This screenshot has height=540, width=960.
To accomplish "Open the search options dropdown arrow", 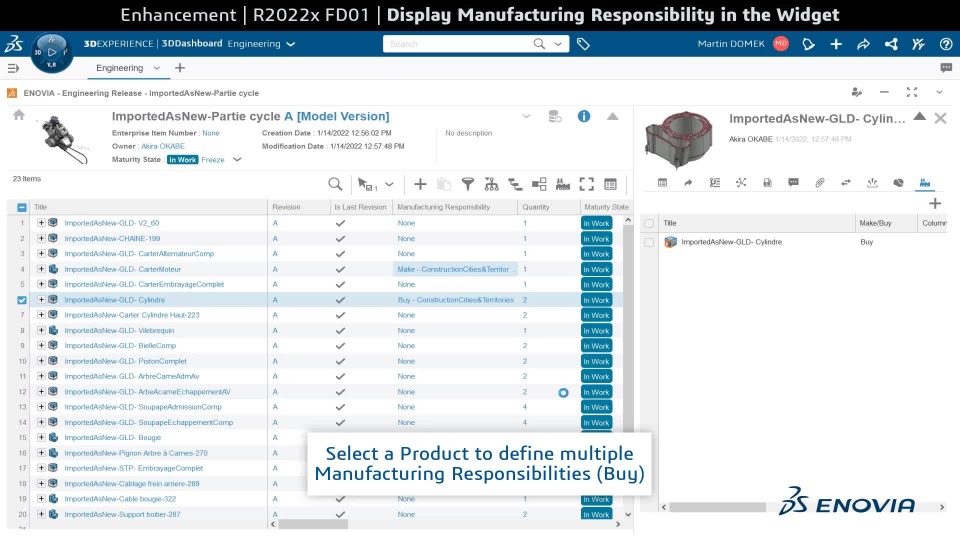I will (558, 44).
